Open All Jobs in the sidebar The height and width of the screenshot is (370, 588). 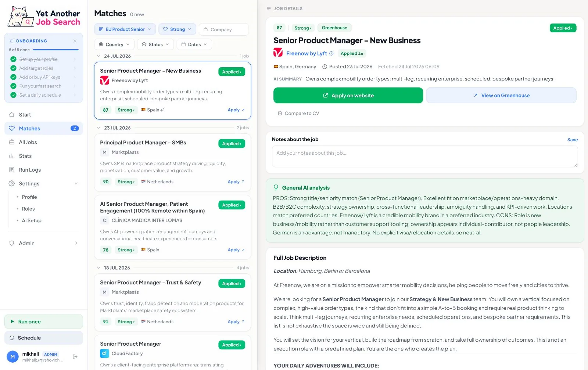(x=43, y=142)
